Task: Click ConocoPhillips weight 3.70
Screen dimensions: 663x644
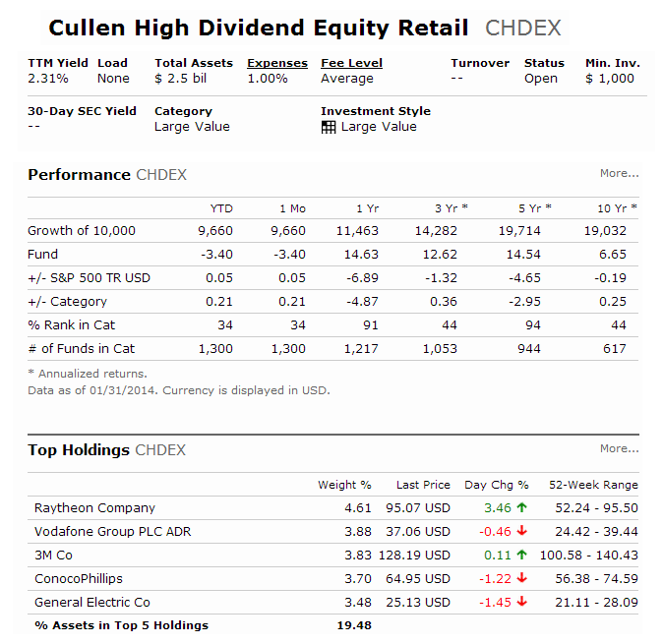Action: (x=358, y=578)
